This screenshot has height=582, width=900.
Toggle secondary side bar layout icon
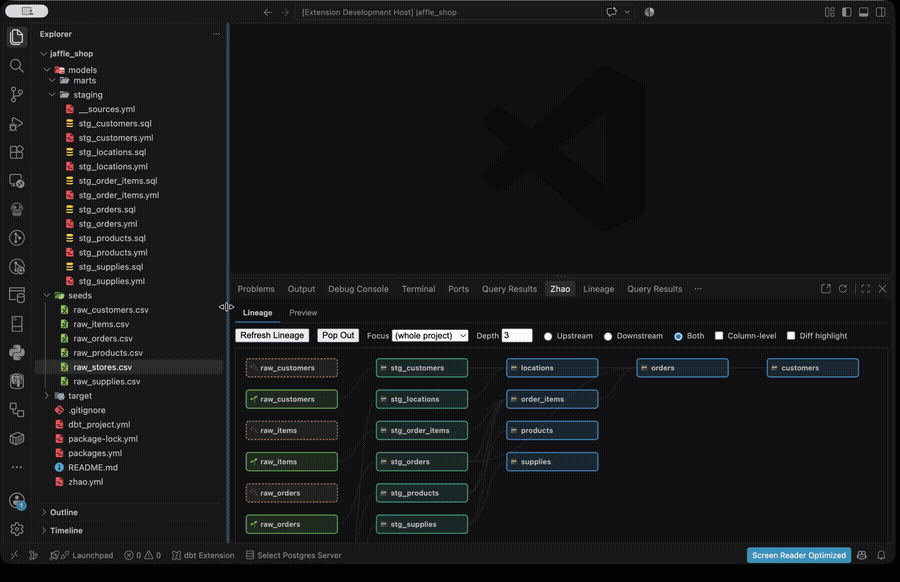coord(880,12)
